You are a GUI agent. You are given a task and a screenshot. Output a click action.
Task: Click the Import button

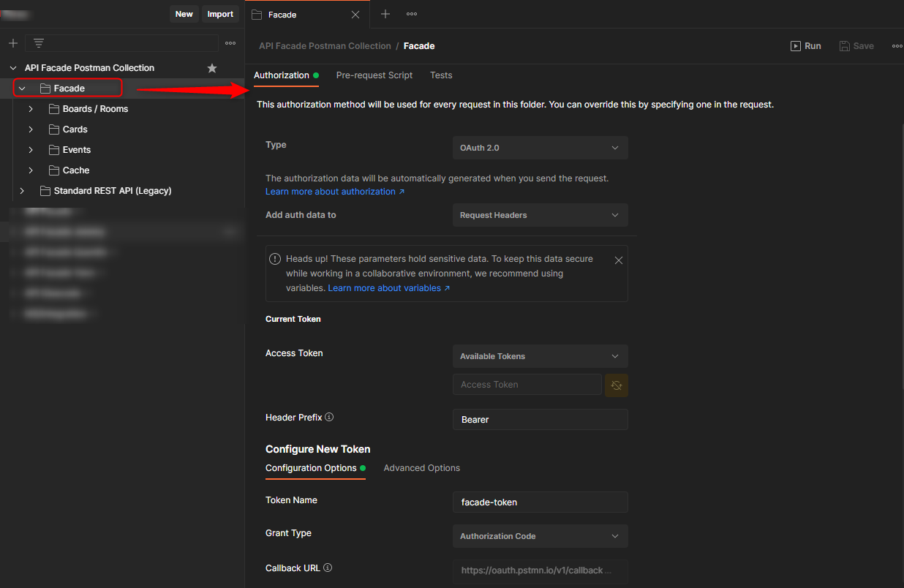[220, 14]
